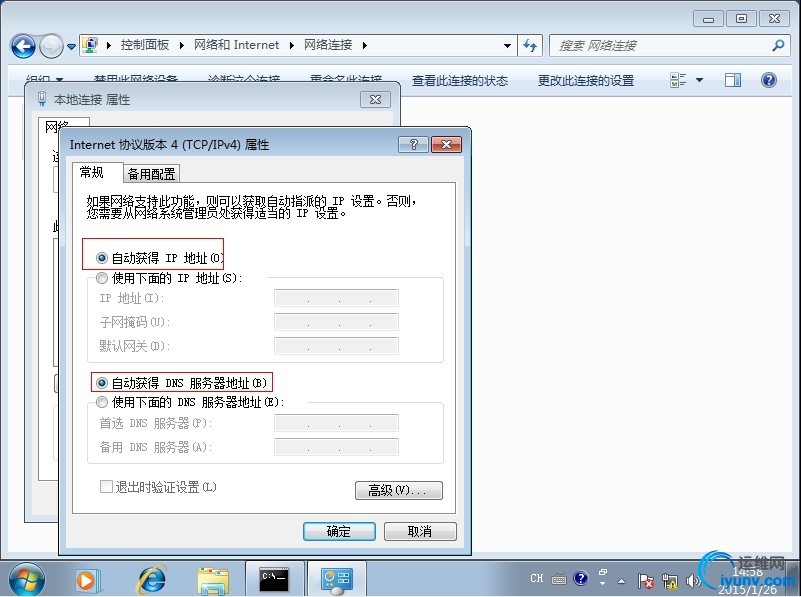This screenshot has width=801, height=597.
Task: Click the Refresh button beside address bar
Action: pyautogui.click(x=530, y=45)
